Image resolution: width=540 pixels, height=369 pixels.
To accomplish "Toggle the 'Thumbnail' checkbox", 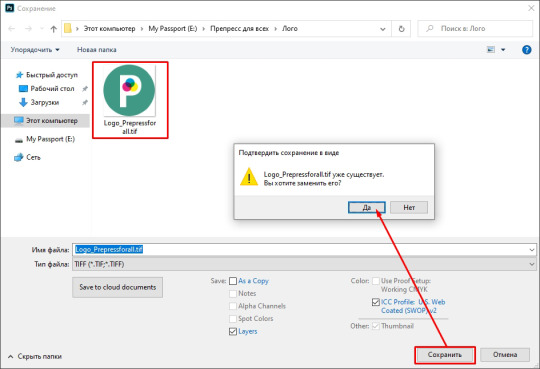I will tap(376, 326).
